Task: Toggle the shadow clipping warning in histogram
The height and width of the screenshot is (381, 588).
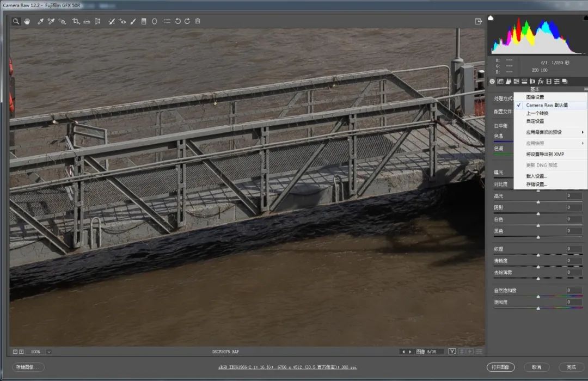Action: [491, 19]
